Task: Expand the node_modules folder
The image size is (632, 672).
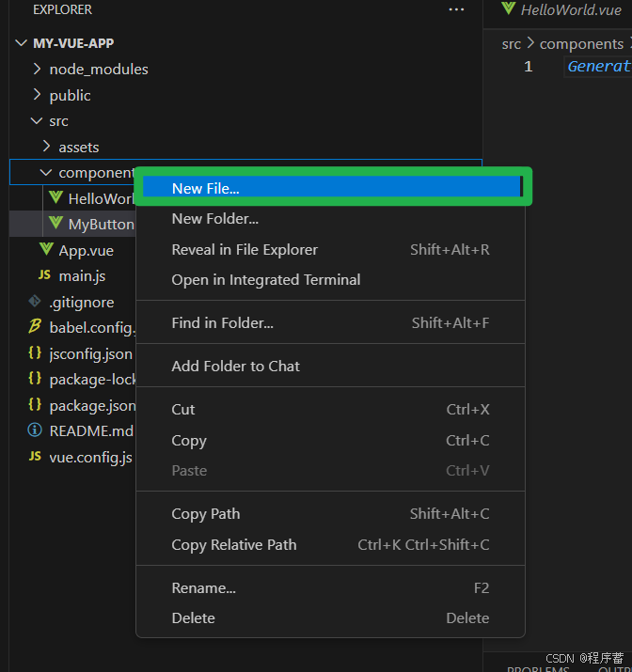Action: (x=38, y=69)
